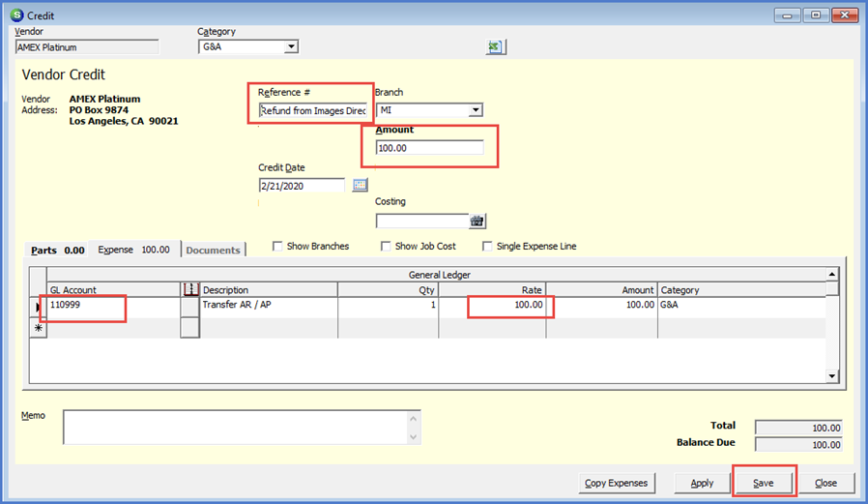Screen dimensions: 868x504
Task: Click the Category column header in the grid
Action: (x=741, y=289)
